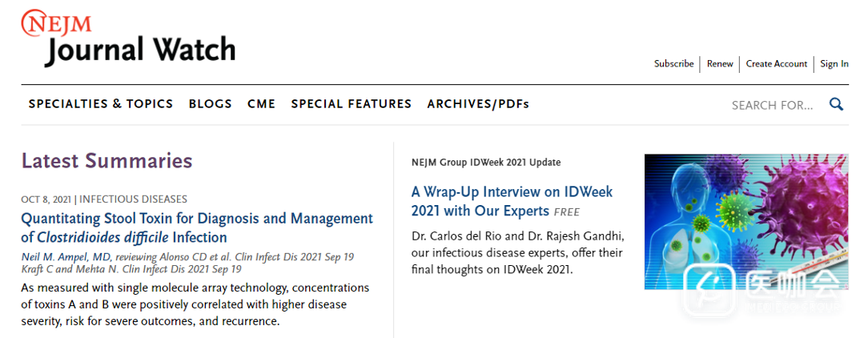Screen dimensions: 868x338
Task: Click the NEJM Journal Watch logo
Action: click(128, 38)
